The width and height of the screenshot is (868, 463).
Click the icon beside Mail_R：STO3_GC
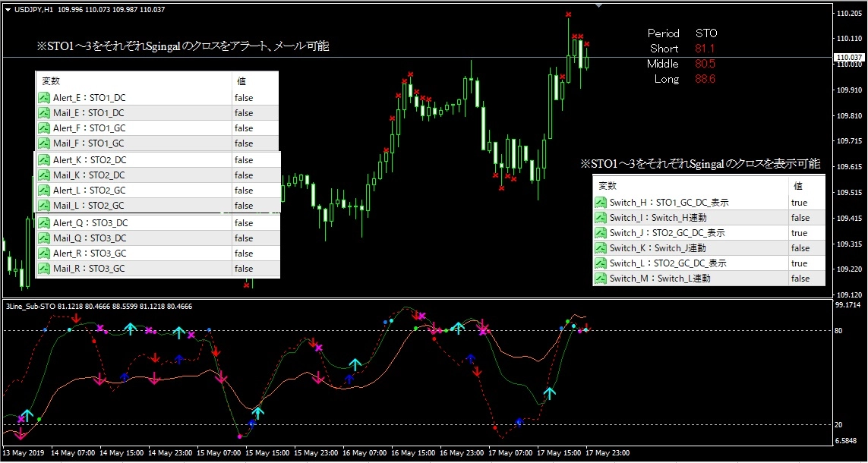[x=44, y=268]
